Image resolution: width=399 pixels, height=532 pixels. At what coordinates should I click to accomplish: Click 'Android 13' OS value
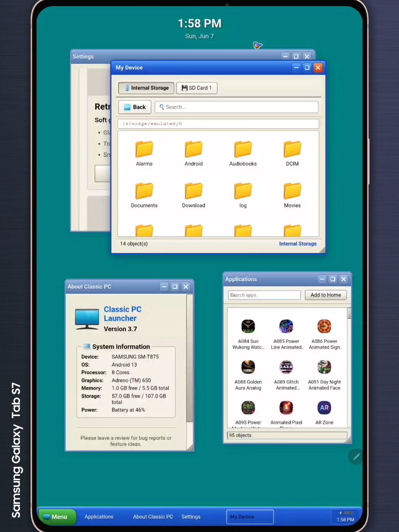click(x=124, y=365)
